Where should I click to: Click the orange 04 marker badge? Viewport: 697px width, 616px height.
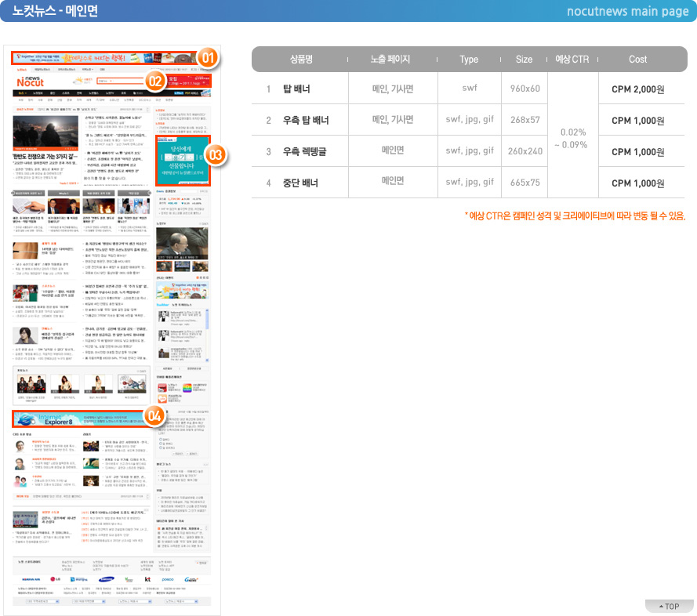click(x=154, y=416)
